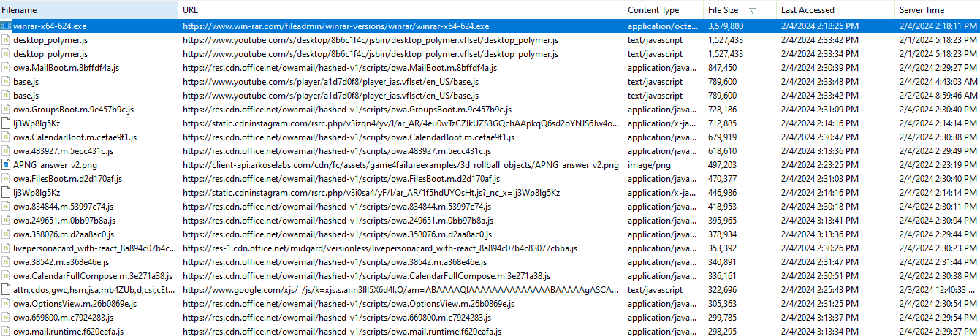This screenshot has height=336, width=980.
Task: Click the icon of base.js sized 789,600 accessed 2:33:42 PM
Action: 6,95
